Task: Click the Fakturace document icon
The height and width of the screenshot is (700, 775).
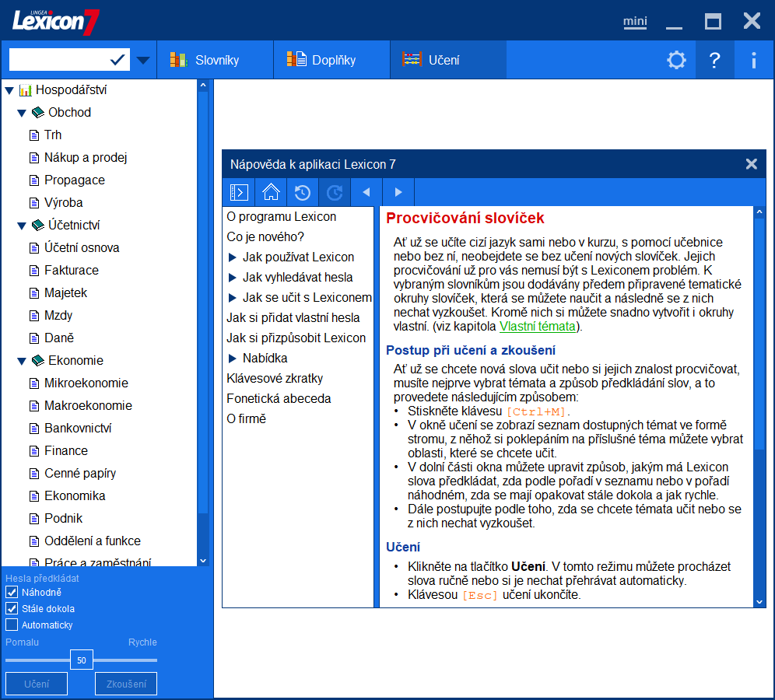Action: coord(34,271)
